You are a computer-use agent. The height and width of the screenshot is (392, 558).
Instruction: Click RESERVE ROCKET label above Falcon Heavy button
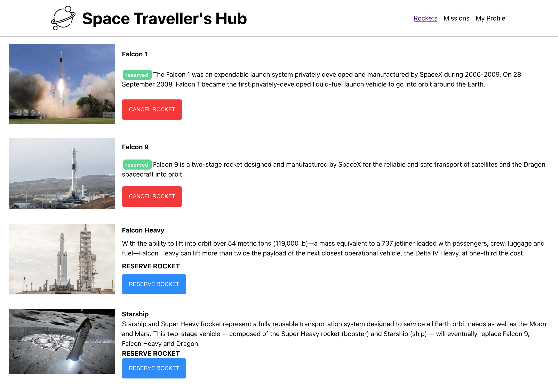coord(151,266)
